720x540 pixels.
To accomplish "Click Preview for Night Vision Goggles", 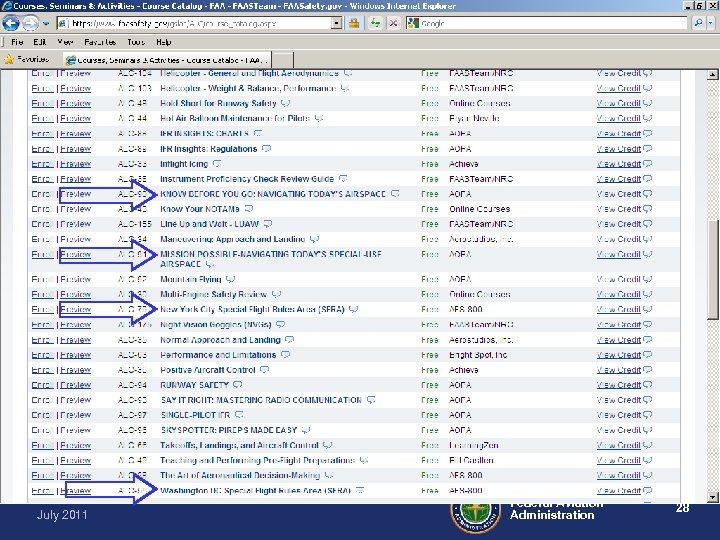I will [x=76, y=325].
